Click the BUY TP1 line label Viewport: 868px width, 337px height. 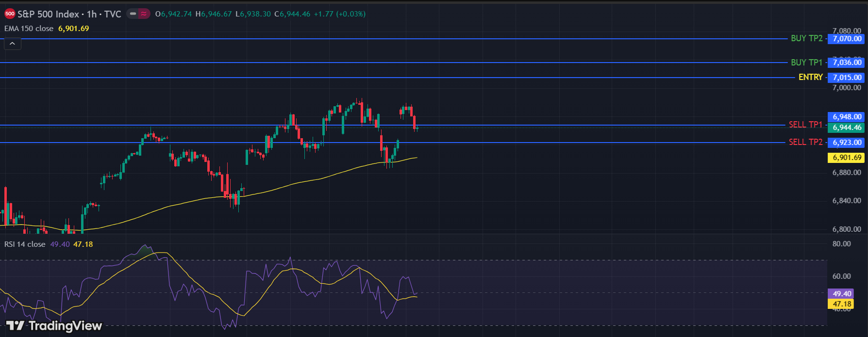click(x=806, y=63)
